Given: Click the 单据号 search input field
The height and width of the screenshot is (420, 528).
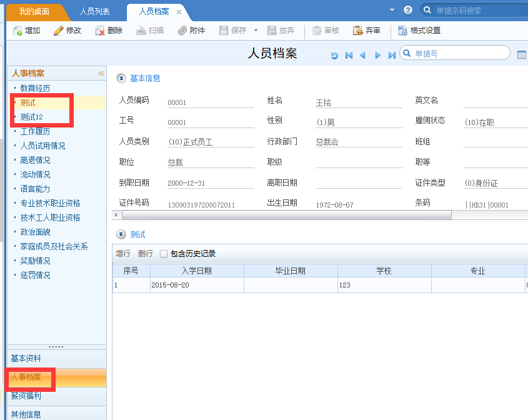Looking at the screenshot, I should [x=455, y=53].
